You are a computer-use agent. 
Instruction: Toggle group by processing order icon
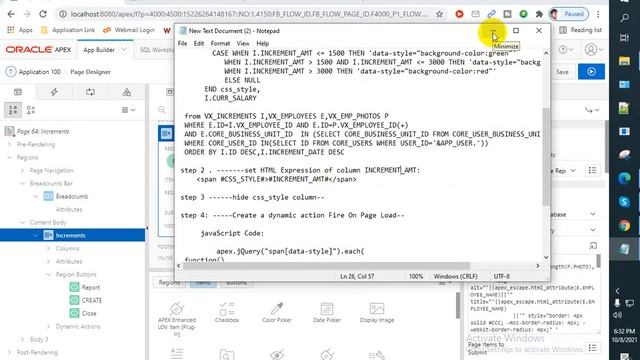(x=13, y=110)
